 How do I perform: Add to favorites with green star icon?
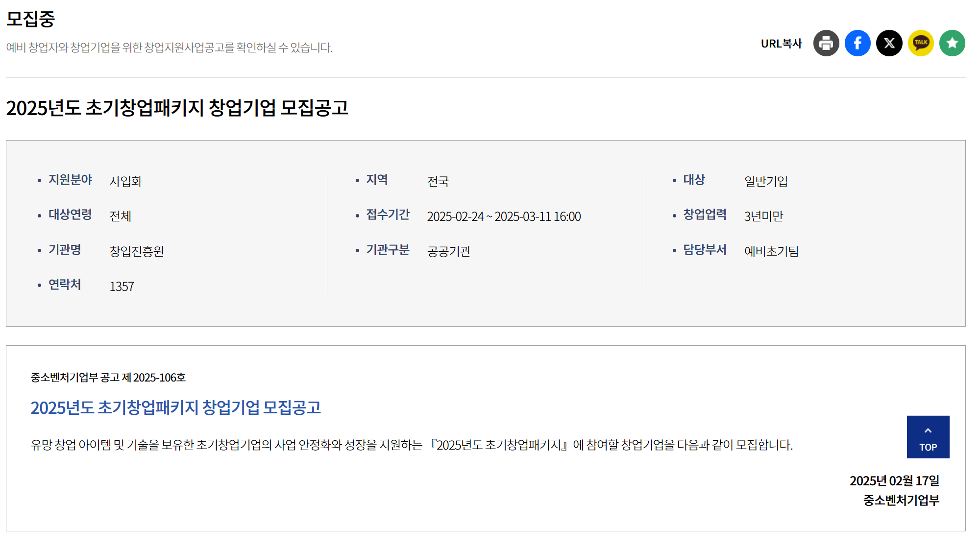(952, 43)
